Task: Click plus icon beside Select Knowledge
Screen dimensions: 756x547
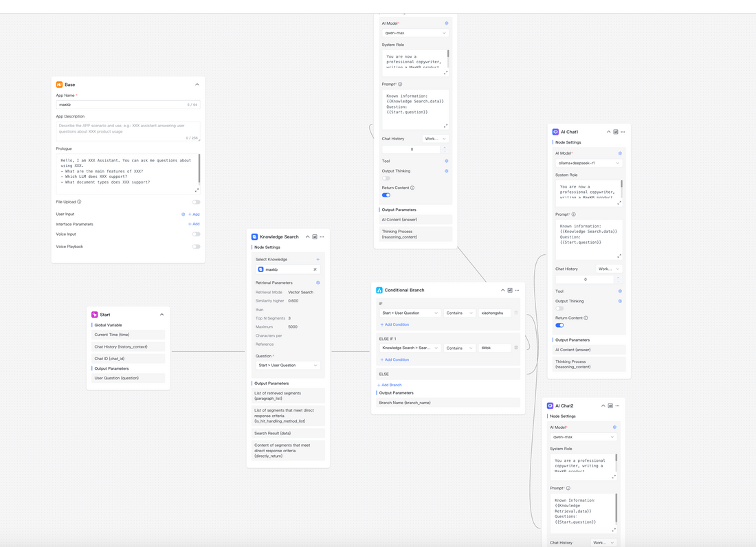Action: tap(318, 259)
